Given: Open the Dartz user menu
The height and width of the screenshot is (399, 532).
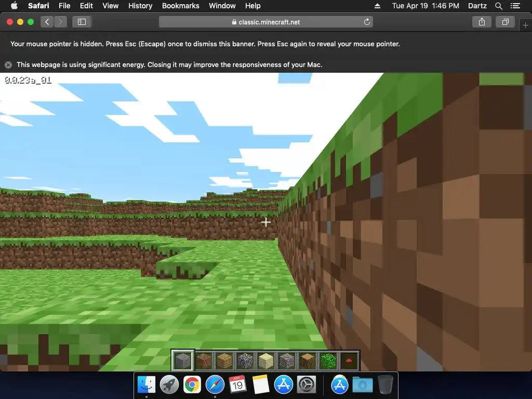Looking at the screenshot, I should (477, 6).
